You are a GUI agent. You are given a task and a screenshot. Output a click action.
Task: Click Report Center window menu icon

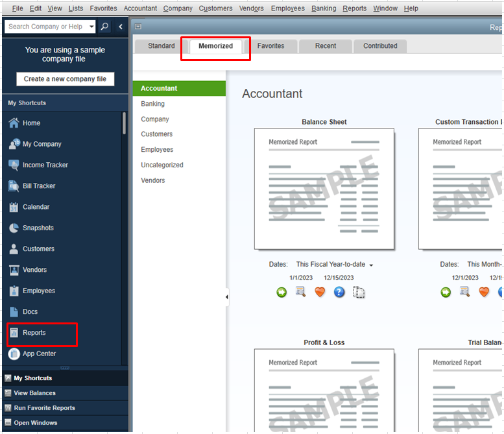click(x=138, y=27)
